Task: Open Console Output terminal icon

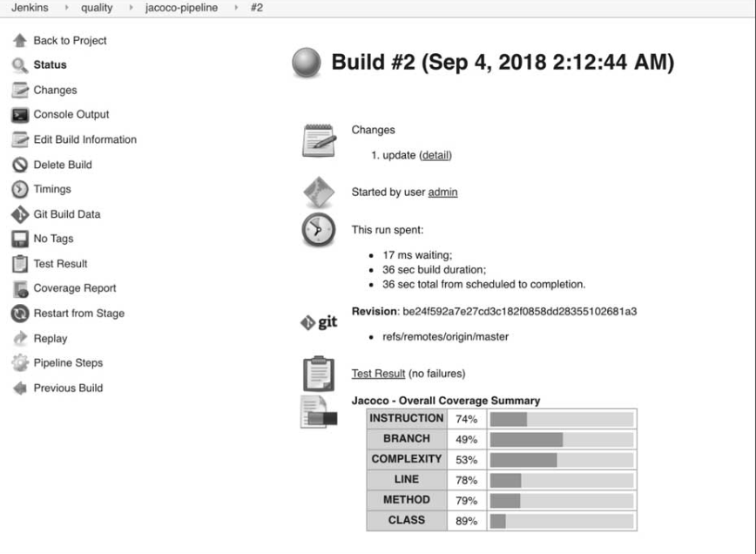Action: coord(19,115)
